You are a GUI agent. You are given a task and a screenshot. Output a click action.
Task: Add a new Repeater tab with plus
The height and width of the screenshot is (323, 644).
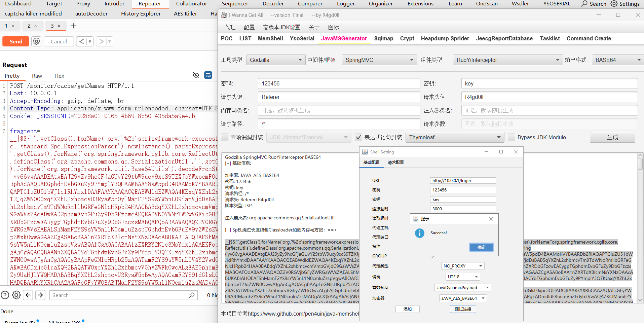tap(73, 26)
